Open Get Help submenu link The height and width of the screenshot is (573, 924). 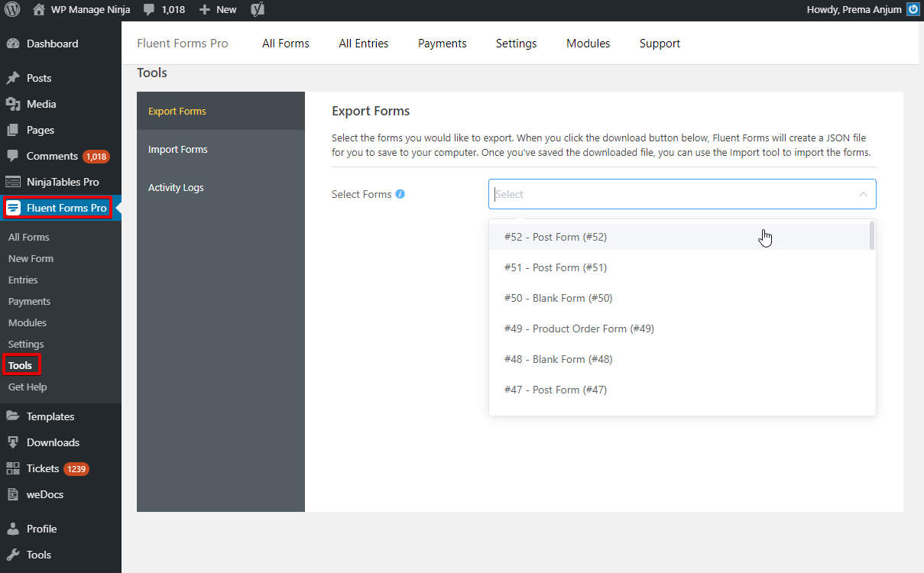[28, 387]
